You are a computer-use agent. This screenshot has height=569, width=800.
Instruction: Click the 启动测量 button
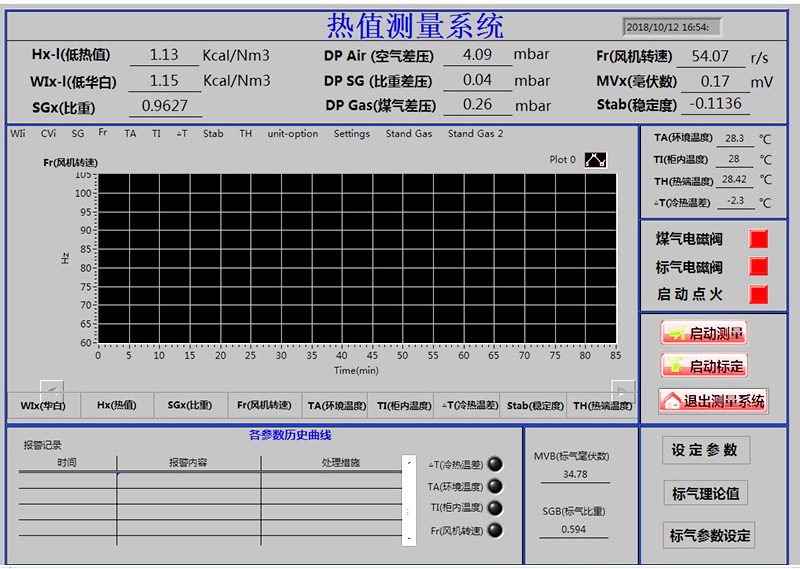pos(704,333)
